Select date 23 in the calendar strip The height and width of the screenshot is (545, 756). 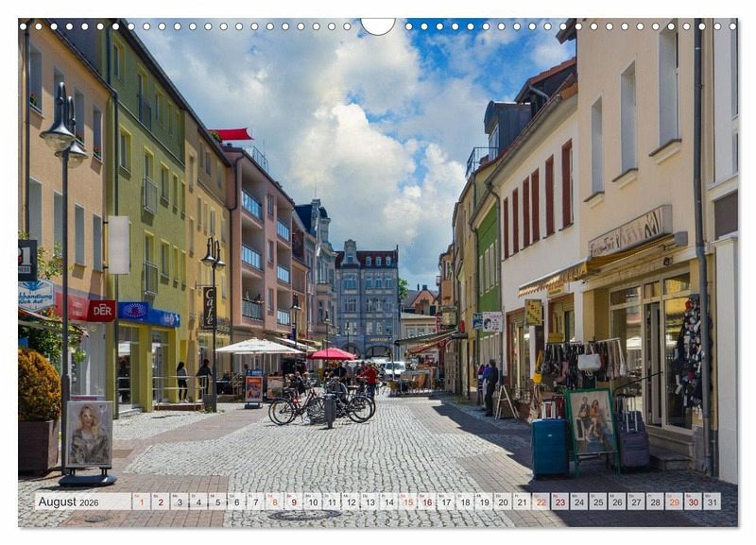point(560,502)
